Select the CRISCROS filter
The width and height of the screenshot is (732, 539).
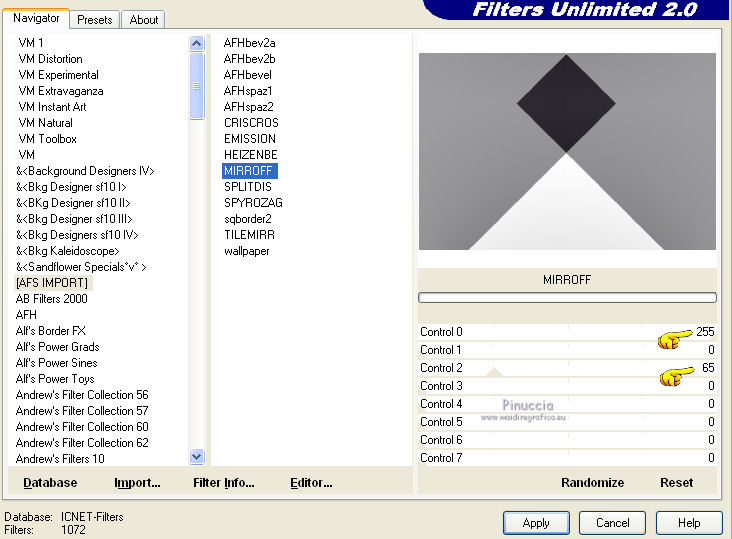coord(251,123)
